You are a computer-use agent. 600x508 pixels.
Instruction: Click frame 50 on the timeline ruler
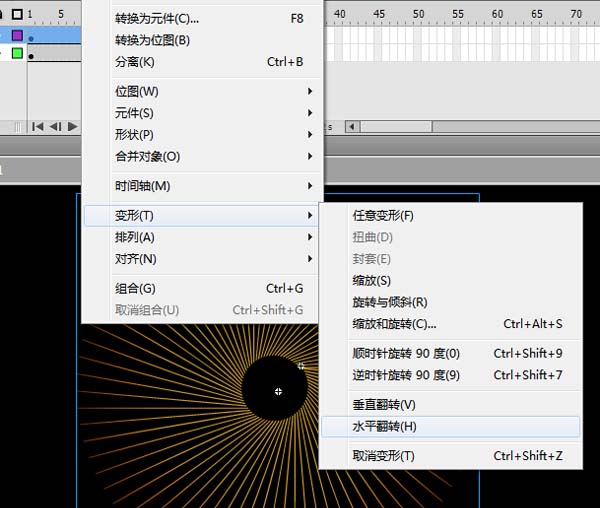coord(418,14)
